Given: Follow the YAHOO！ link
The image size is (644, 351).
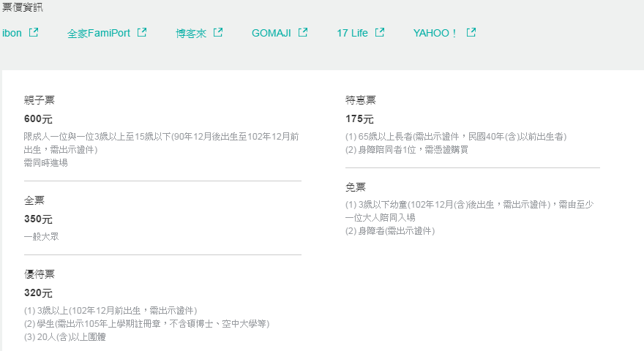Looking at the screenshot, I should (435, 33).
